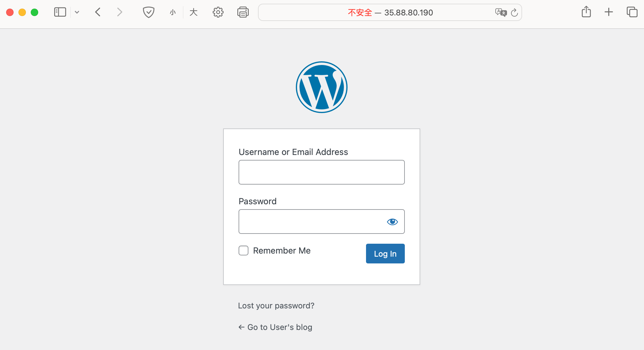Show password with the eye icon
Screen dimensions: 644x350
coord(392,222)
